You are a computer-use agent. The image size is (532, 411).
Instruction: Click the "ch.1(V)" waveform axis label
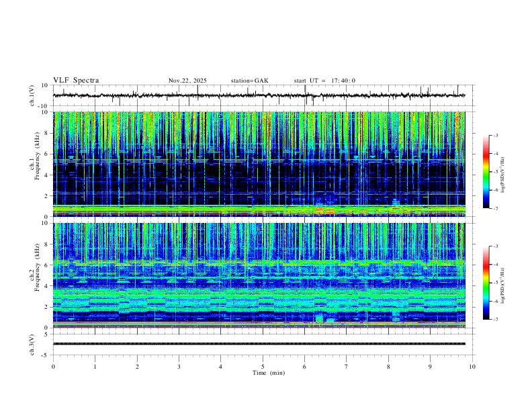(32, 95)
